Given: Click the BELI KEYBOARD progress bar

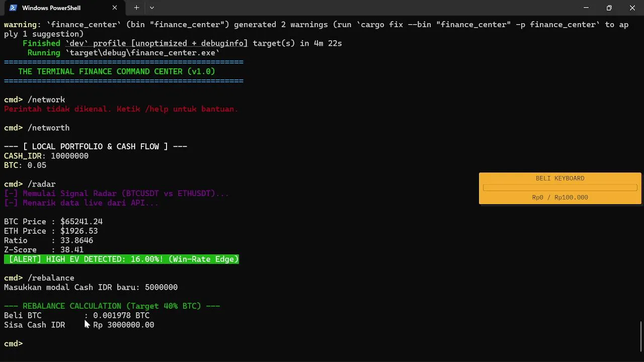Looking at the screenshot, I should coord(560,188).
